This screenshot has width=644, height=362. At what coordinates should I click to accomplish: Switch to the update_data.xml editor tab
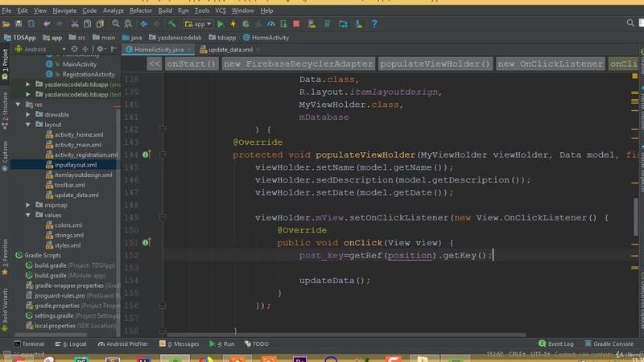(230, 50)
